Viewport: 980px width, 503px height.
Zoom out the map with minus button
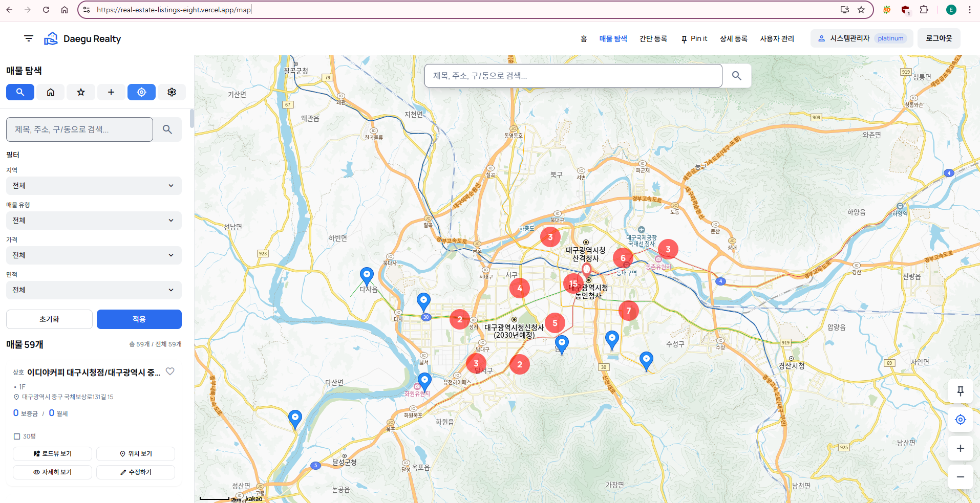pyautogui.click(x=960, y=477)
